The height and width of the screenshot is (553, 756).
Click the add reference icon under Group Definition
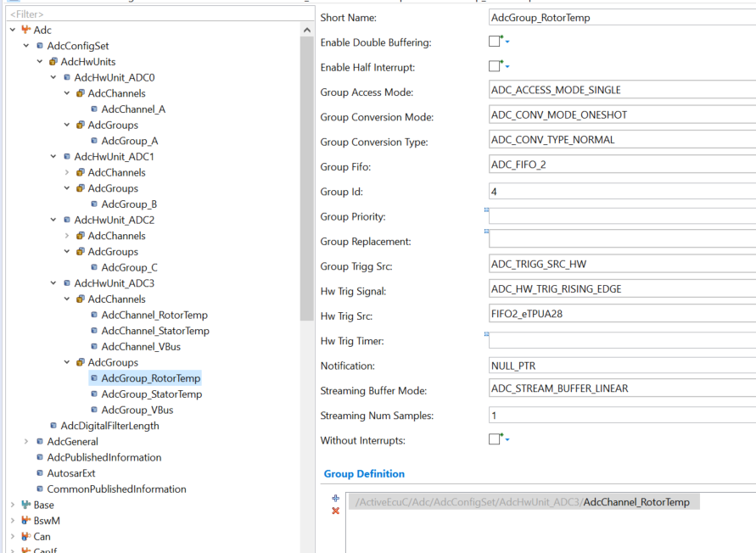click(334, 498)
